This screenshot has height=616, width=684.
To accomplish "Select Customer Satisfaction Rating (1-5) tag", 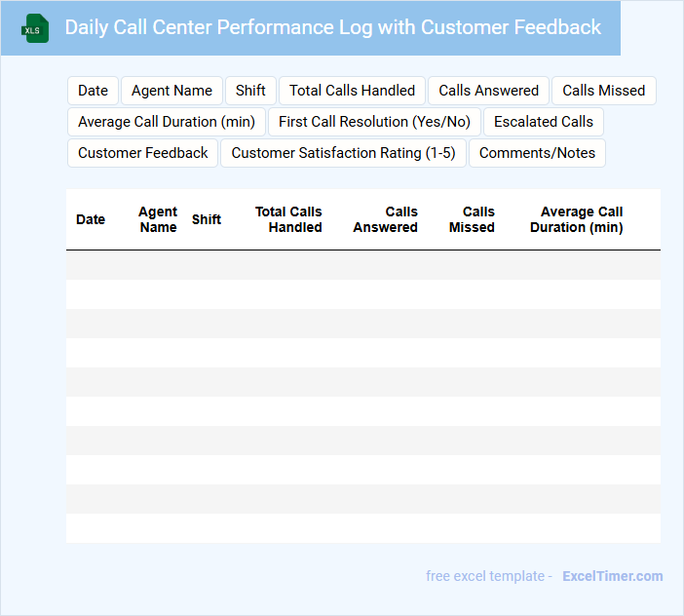I will [343, 153].
